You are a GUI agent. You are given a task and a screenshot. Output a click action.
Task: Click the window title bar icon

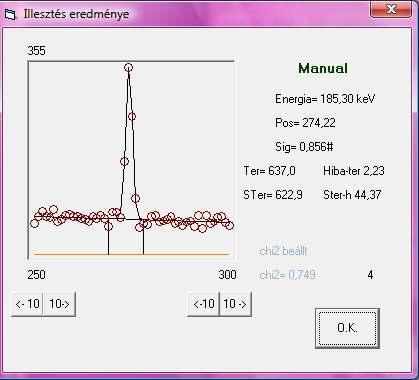[10, 14]
